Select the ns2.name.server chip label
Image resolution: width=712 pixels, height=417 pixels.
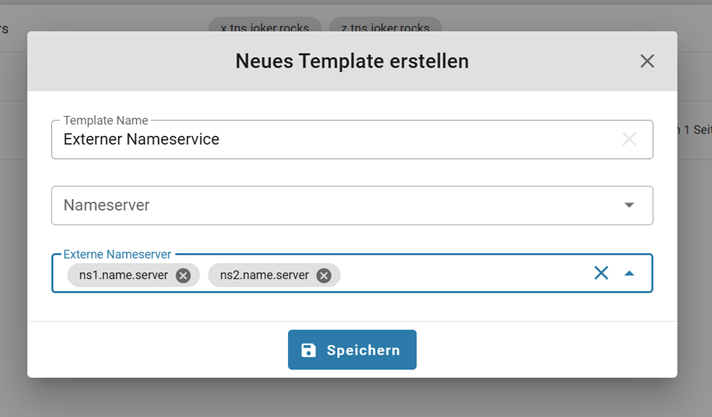coord(264,275)
